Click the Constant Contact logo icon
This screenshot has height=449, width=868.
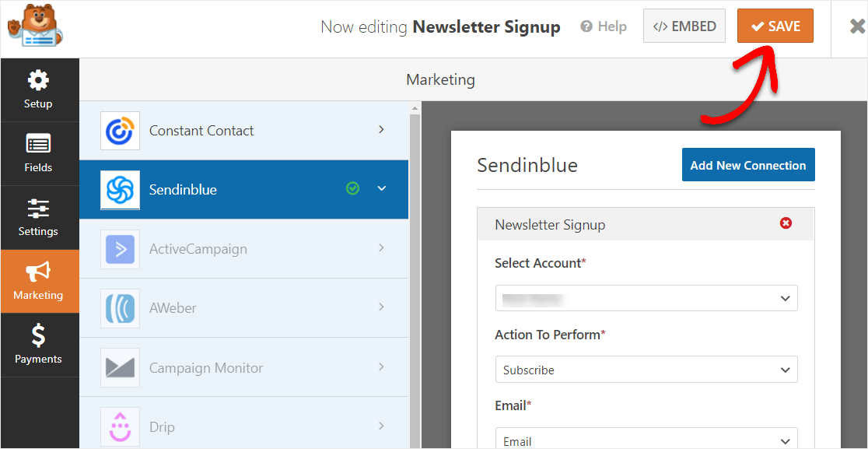tap(120, 131)
